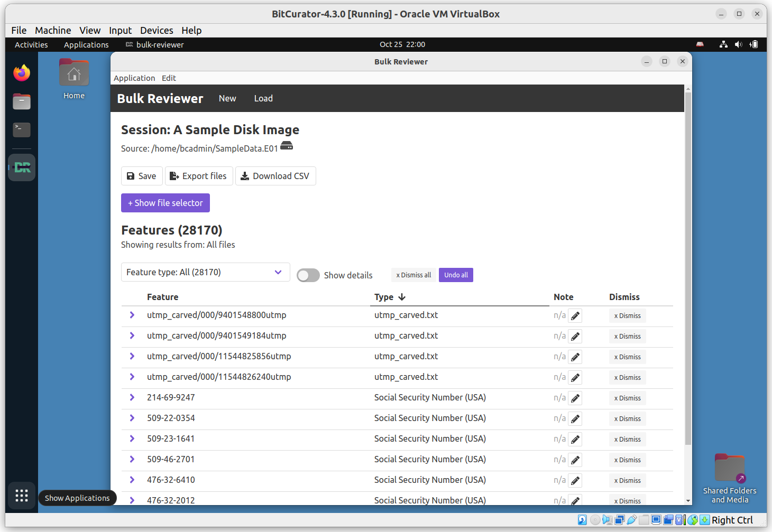Edit note for utmp_carved/000/11544825856utmp row
The width and height of the screenshot is (772, 532).
[575, 357]
